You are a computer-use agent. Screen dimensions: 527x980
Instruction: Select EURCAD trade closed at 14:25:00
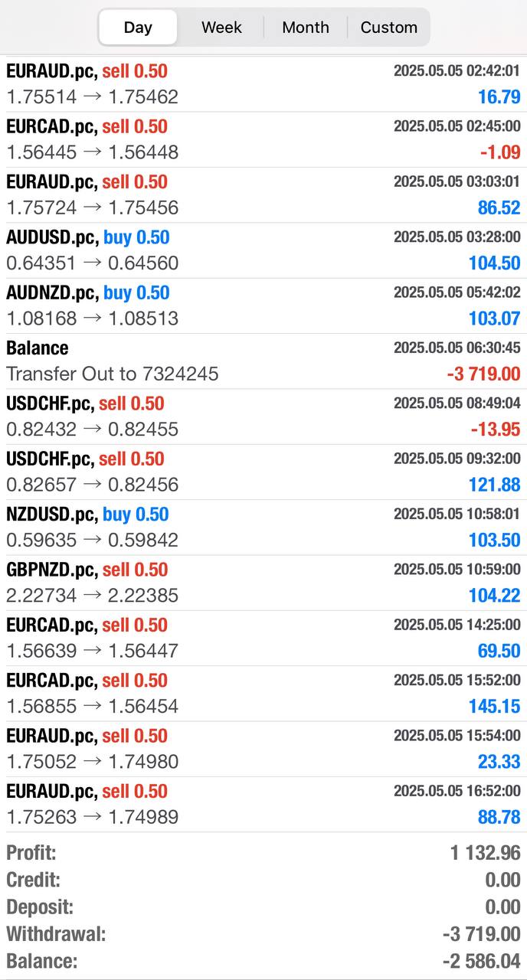(x=263, y=638)
